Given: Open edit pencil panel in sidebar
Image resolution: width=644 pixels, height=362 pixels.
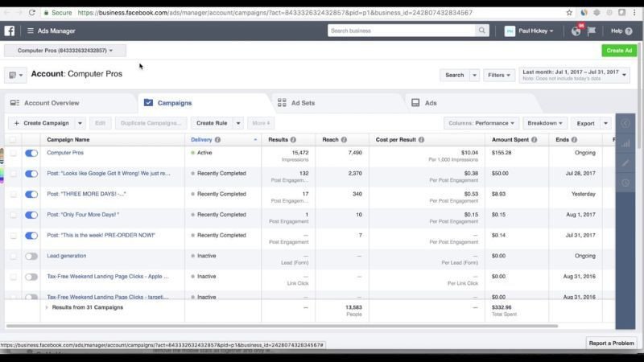Looking at the screenshot, I should click(x=625, y=163).
